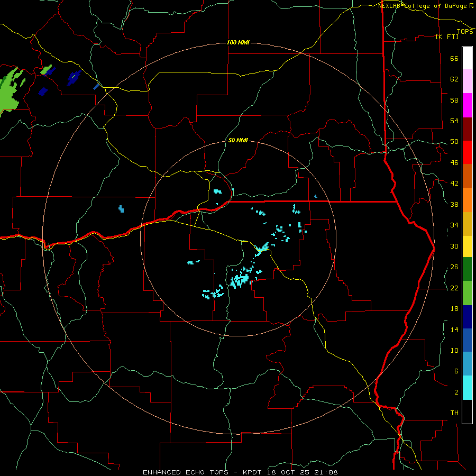
Task: Click the 18 legend value
Action: coord(454,309)
